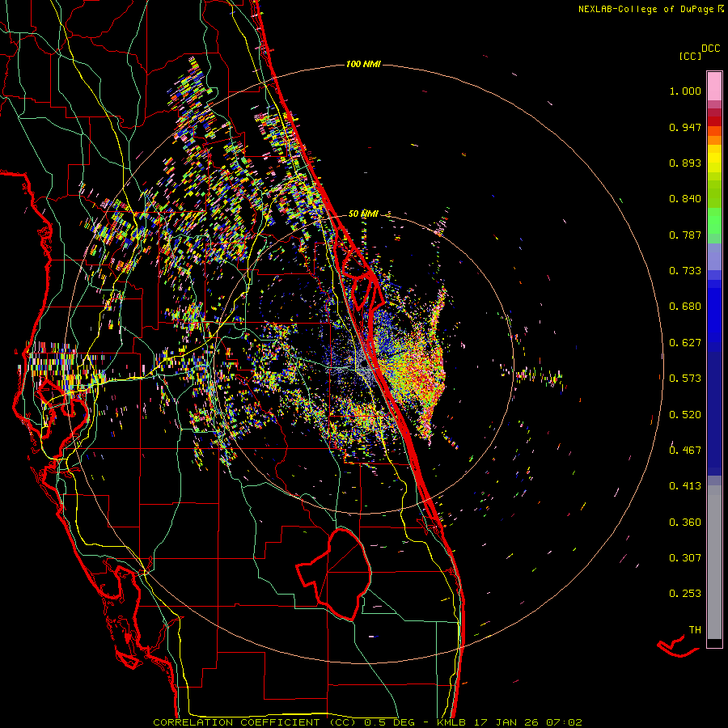Click the 1.000 scale value label
The image size is (728, 728).
click(685, 91)
